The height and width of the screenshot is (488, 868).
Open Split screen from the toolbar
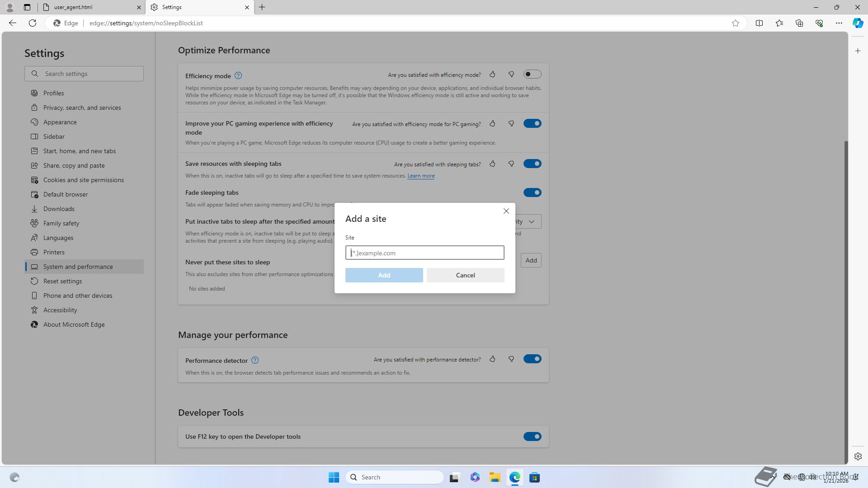759,23
